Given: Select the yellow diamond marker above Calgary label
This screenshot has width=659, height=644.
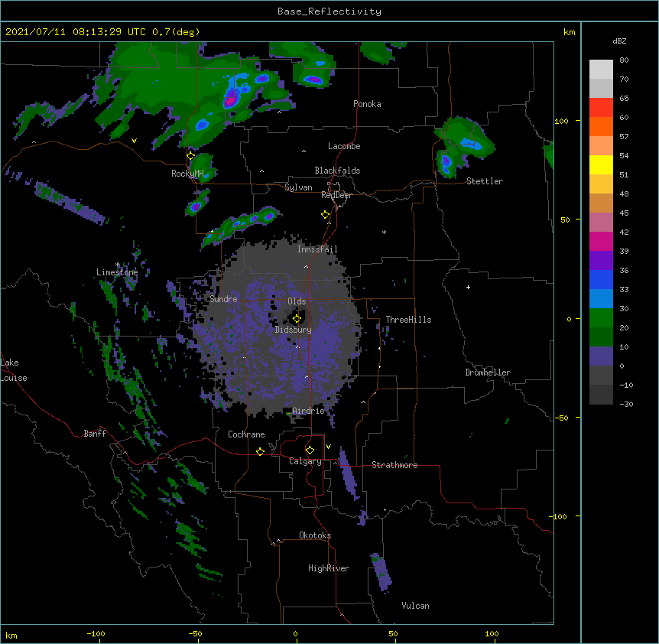Looking at the screenshot, I should [x=310, y=450].
